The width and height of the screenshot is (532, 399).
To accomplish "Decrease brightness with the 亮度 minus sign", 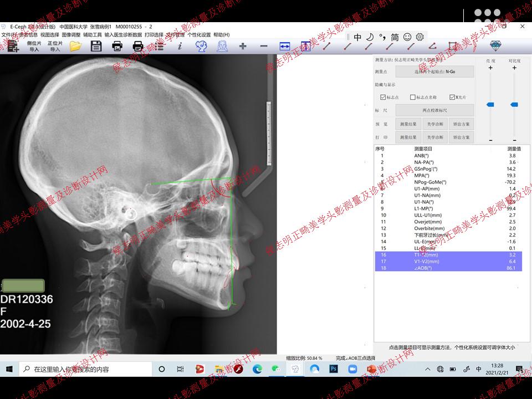I will pyautogui.click(x=490, y=140).
